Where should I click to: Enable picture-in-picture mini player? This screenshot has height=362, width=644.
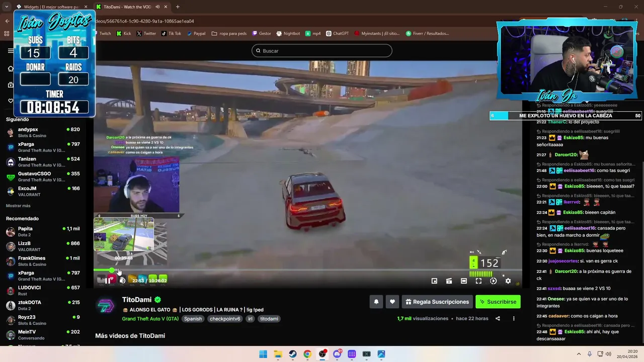click(x=434, y=281)
